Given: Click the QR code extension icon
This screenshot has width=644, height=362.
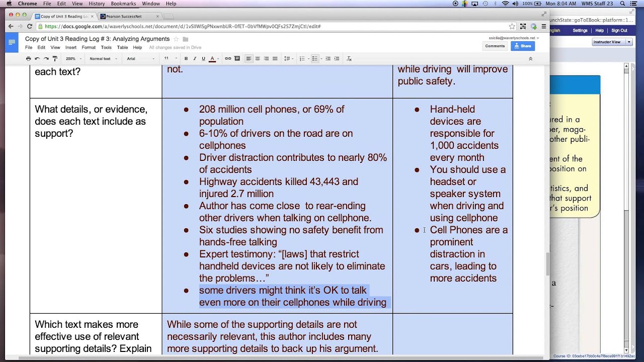Looking at the screenshot, I should [523, 26].
